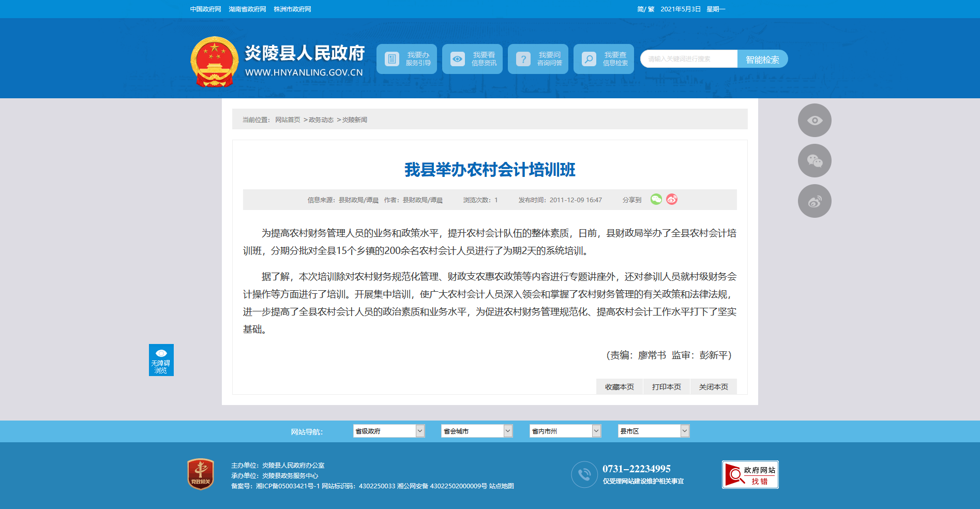Click 打印本页 to print page
The width and height of the screenshot is (980, 509).
(666, 387)
